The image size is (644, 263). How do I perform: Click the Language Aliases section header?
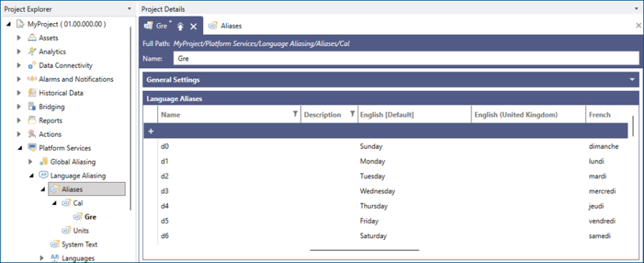click(x=391, y=99)
